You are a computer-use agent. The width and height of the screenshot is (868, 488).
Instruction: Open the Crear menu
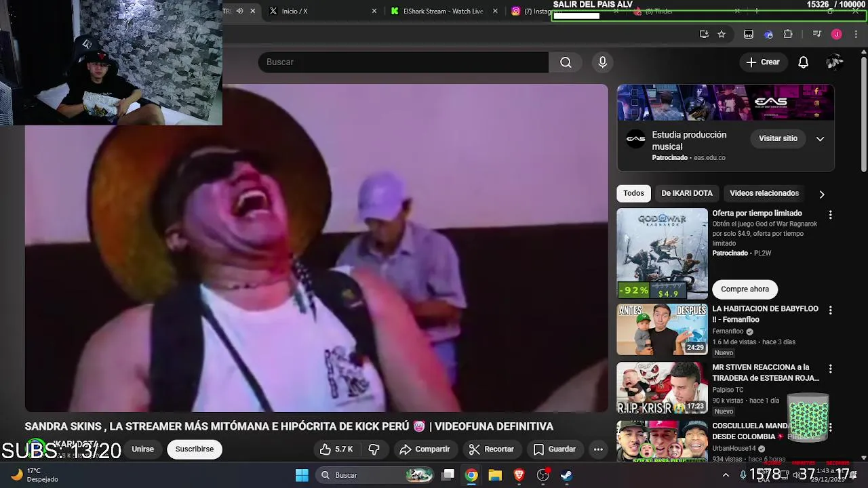[x=763, y=62]
